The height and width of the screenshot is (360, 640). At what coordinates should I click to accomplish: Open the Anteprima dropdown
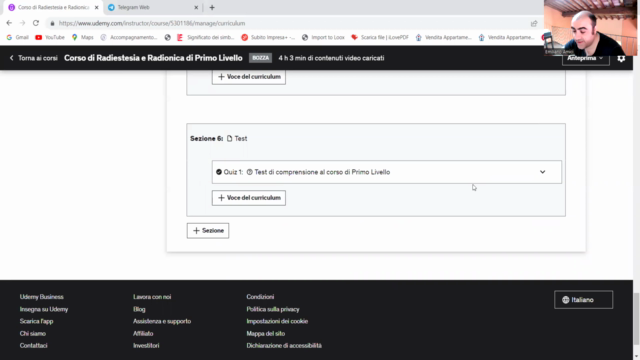pyautogui.click(x=585, y=58)
